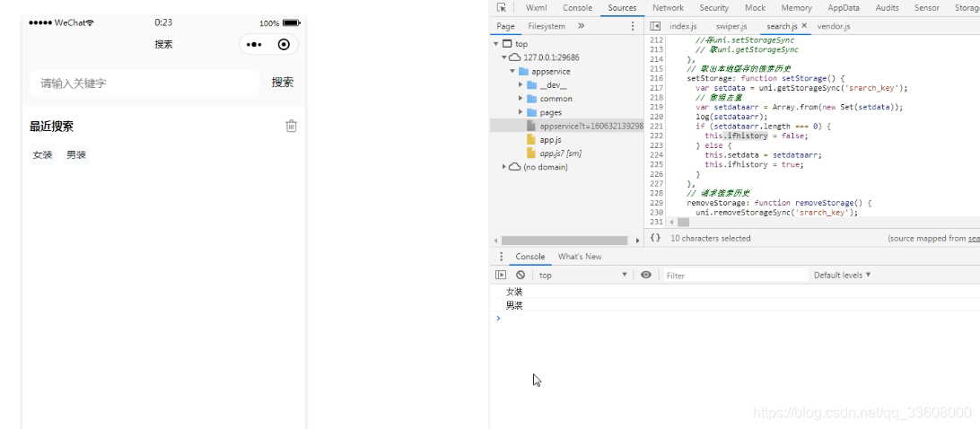Viewport: 980px width, 429px height.
Task: Collapse the appservice folder
Action: 512,71
